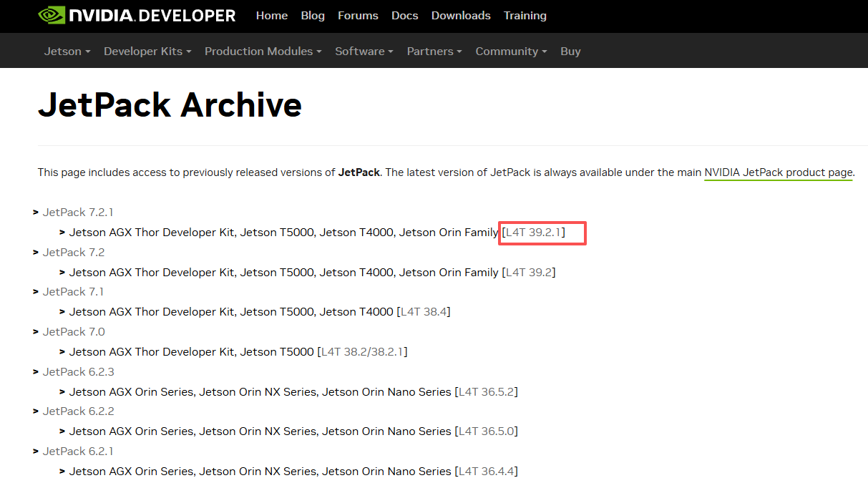Open the JetPack 6.2.3 link
Screen dimensions: 868x483
[79, 371]
